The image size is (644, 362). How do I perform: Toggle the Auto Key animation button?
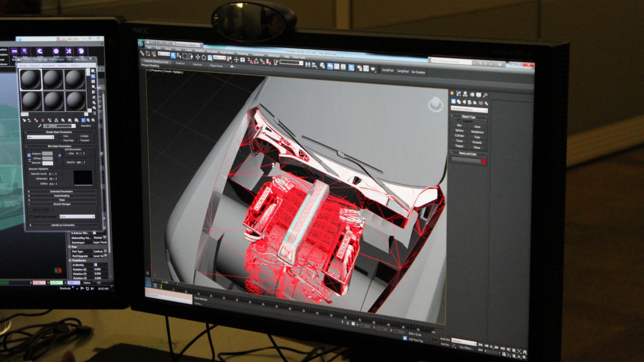(x=445, y=339)
